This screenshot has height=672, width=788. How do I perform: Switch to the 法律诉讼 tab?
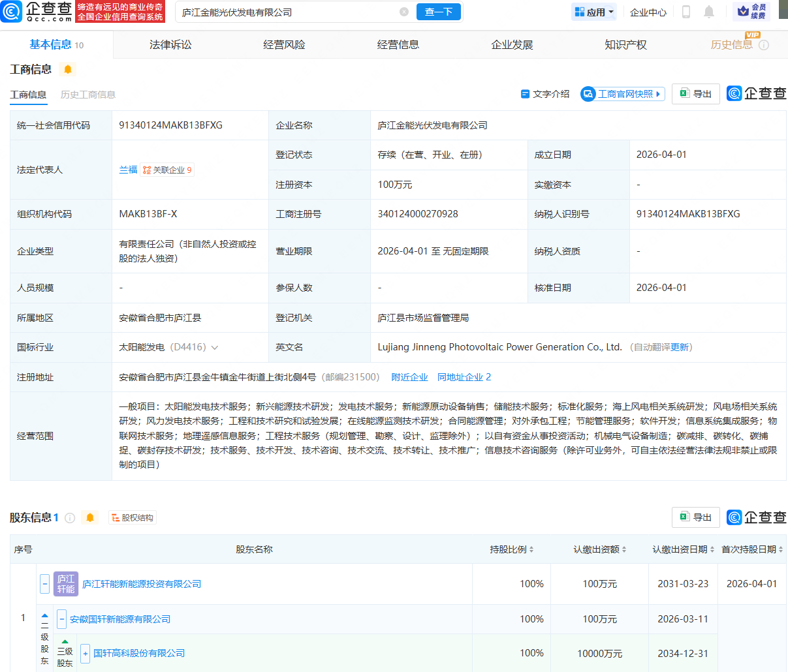click(x=170, y=44)
